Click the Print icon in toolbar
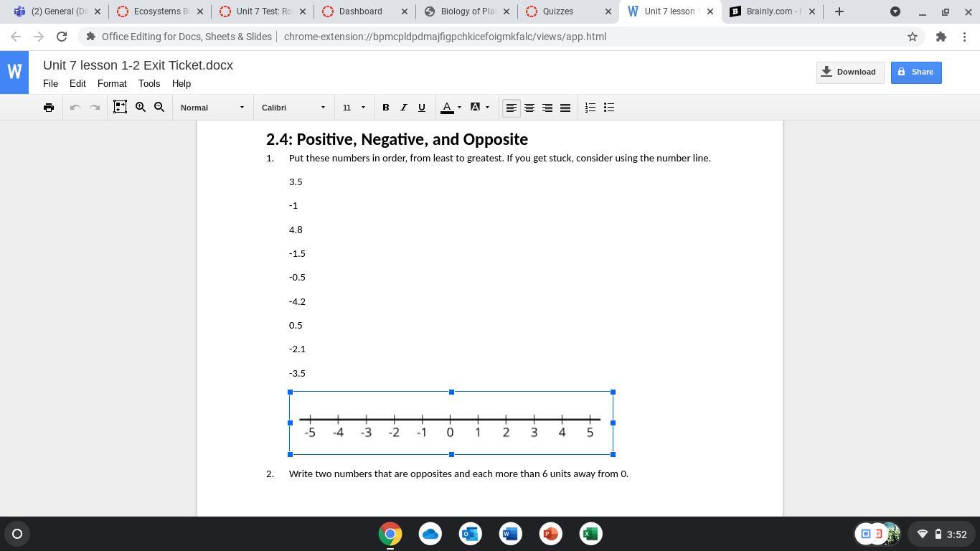The image size is (980, 551). coord(48,108)
